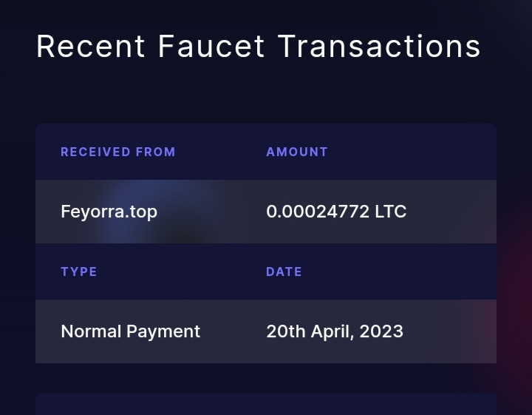Select the Normal Payment type cell
This screenshot has height=415, width=532.
pos(130,331)
